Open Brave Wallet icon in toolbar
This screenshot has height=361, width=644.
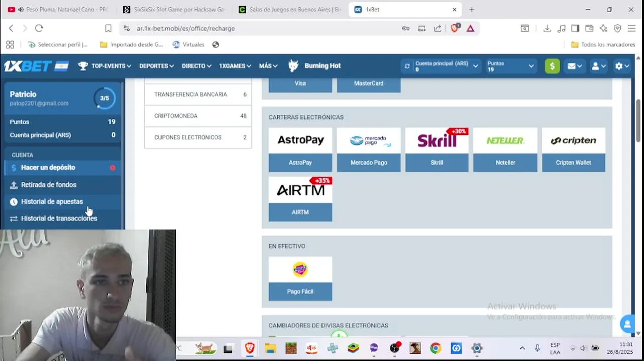[x=589, y=28]
